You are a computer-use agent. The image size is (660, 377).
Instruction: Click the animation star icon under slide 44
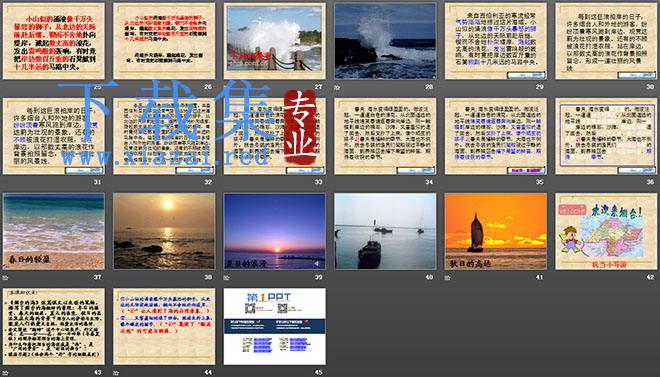point(116,373)
